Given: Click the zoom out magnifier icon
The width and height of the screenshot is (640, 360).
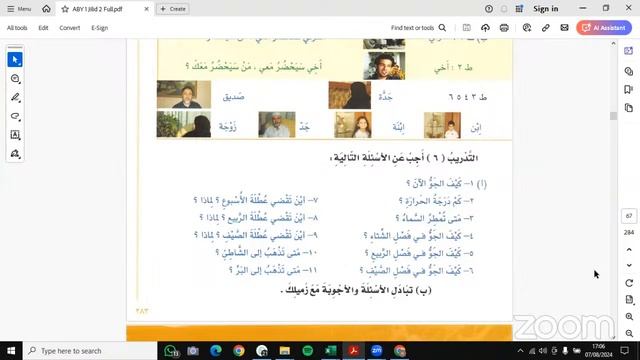Looking at the screenshot, I should [629, 333].
